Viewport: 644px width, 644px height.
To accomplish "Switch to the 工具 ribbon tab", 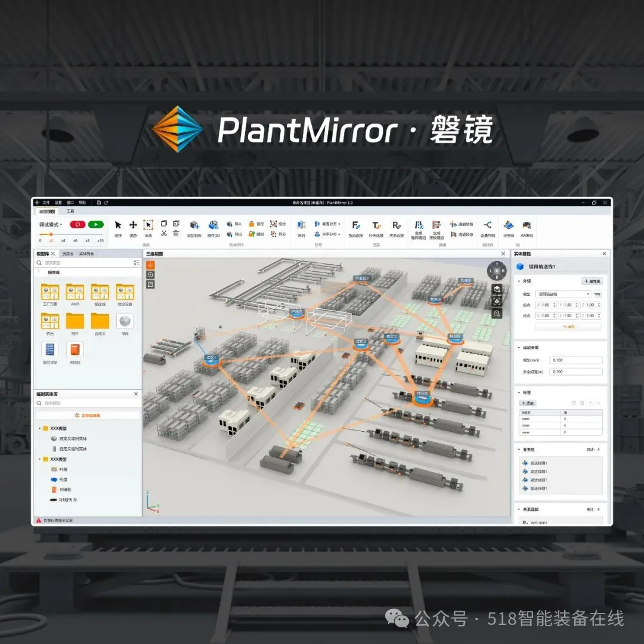I will pyautogui.click(x=70, y=211).
